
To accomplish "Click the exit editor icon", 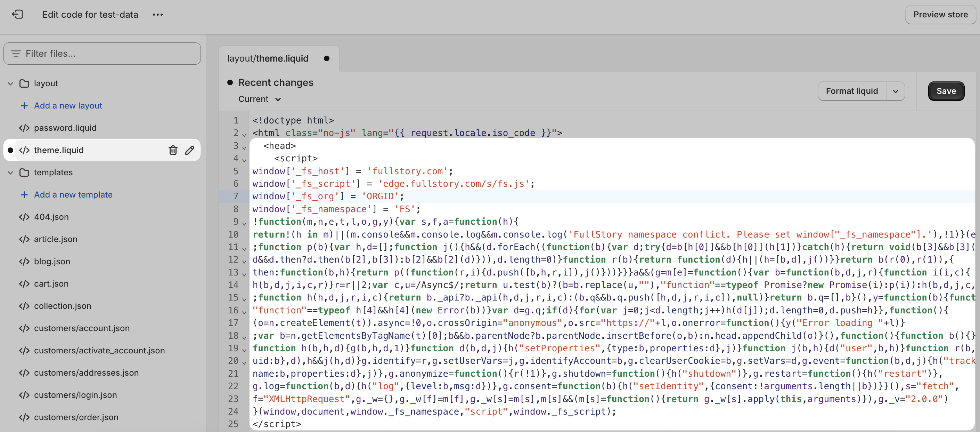I will 17,15.
